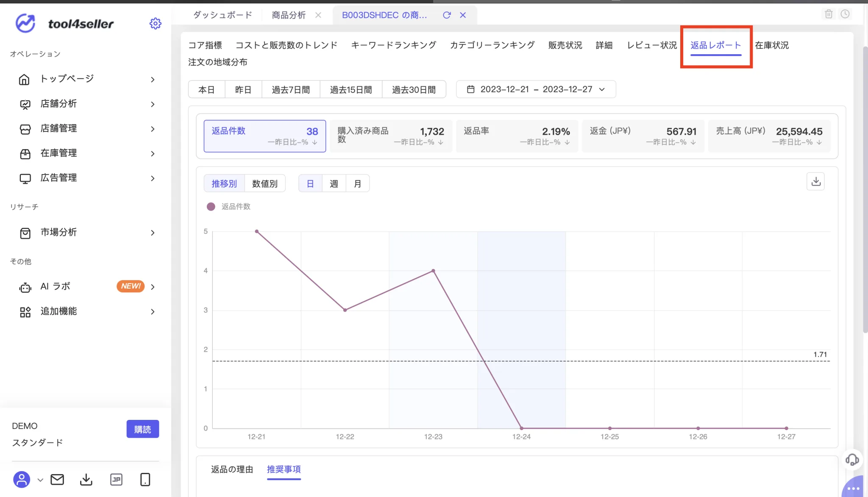Select the 昨日 date range
Viewport: 868px width, 497px height.
tap(243, 89)
